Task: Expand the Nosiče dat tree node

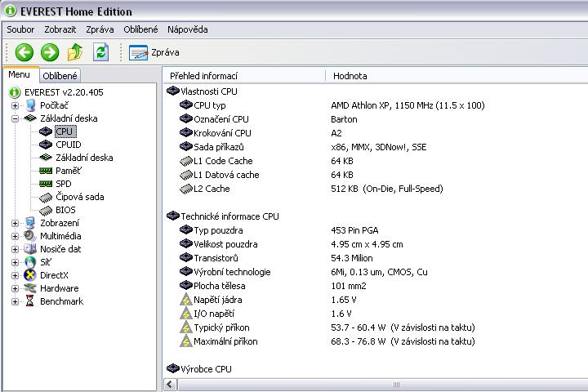Action: [x=15, y=249]
